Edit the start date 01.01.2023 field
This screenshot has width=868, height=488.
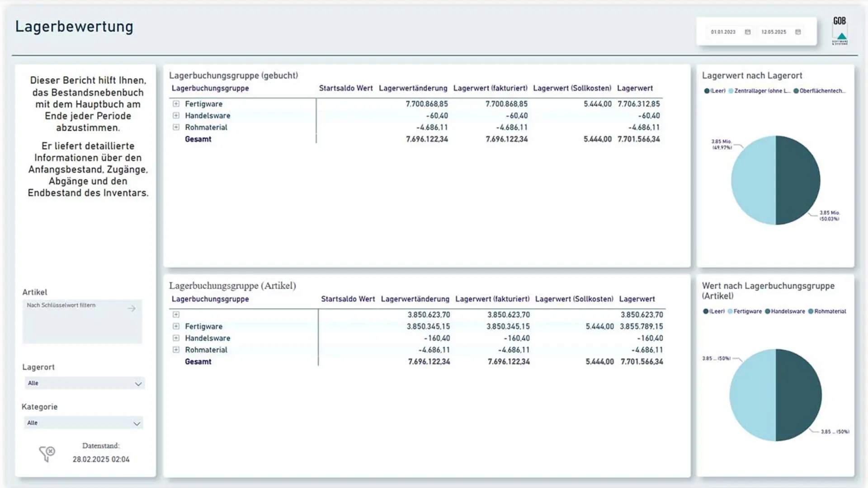(723, 32)
